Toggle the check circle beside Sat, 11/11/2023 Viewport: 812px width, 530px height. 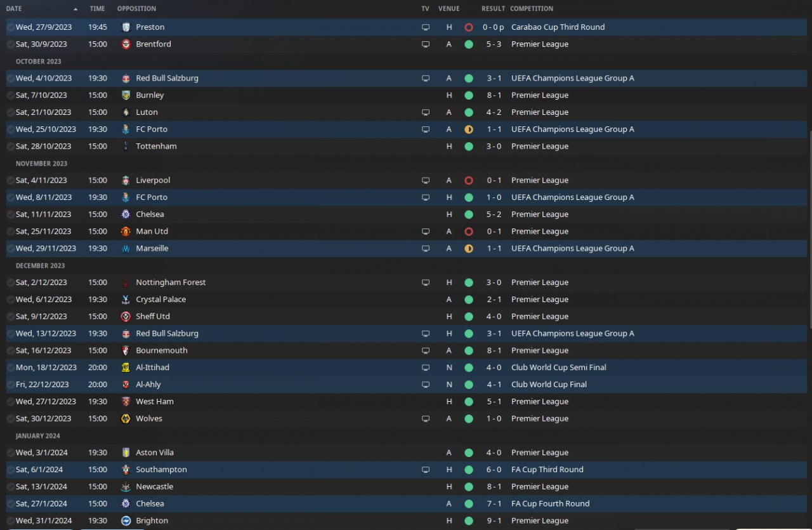click(10, 215)
